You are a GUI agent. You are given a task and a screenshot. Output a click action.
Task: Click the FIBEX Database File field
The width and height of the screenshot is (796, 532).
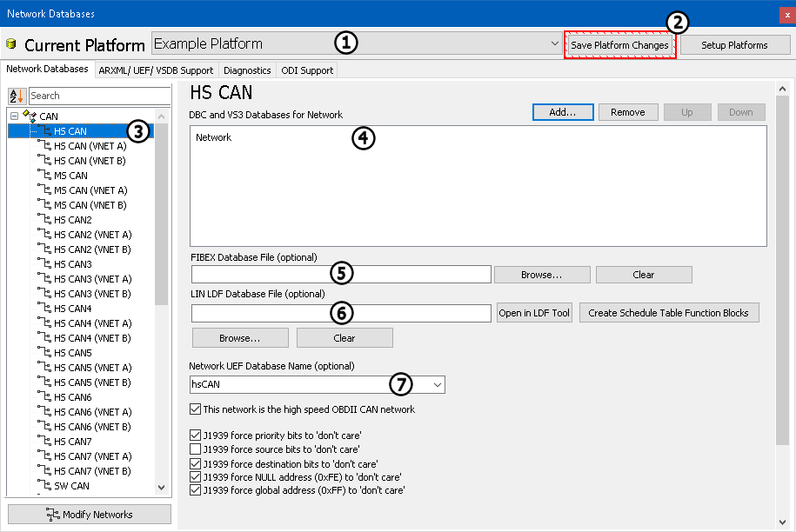[341, 275]
